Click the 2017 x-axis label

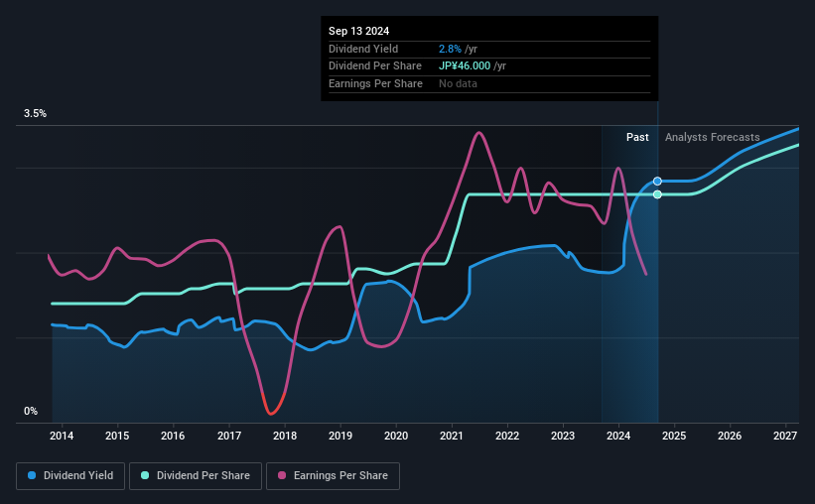(x=228, y=436)
